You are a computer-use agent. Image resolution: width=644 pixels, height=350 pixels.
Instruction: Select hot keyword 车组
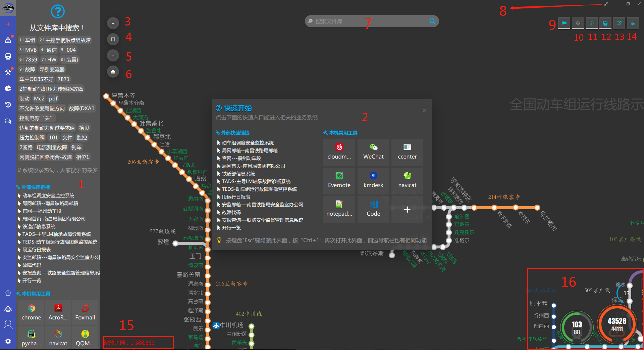(27, 40)
